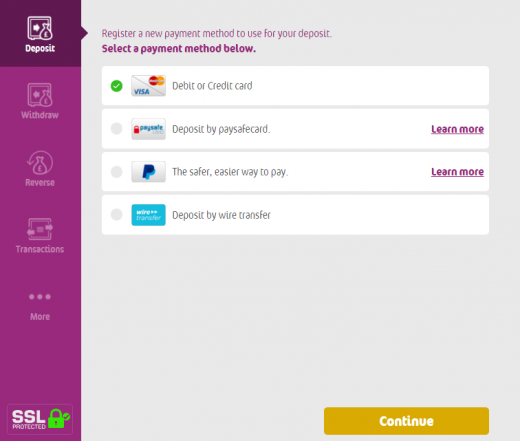The height and width of the screenshot is (441, 520).
Task: Open the Deposit section icon
Action: tap(40, 28)
